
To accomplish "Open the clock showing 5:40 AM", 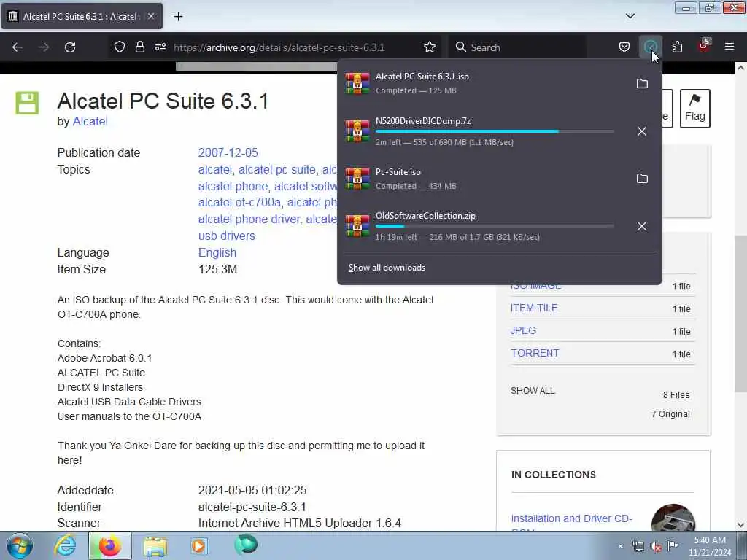I will [710, 546].
